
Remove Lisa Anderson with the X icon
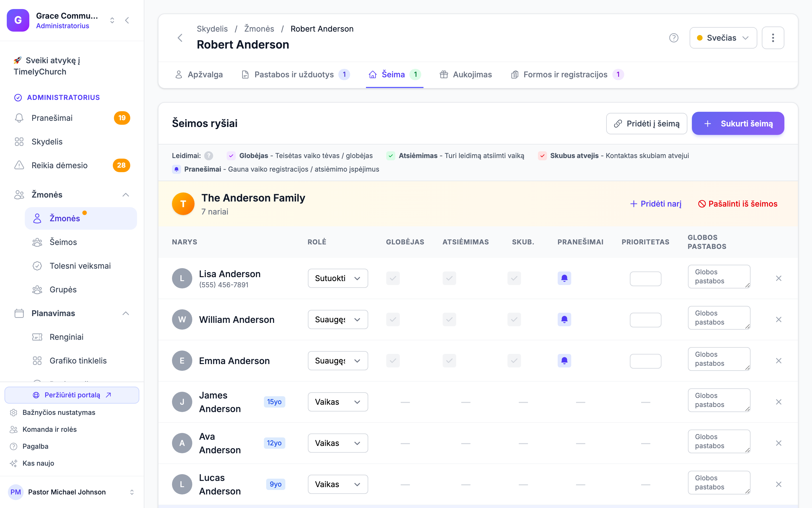pos(779,278)
